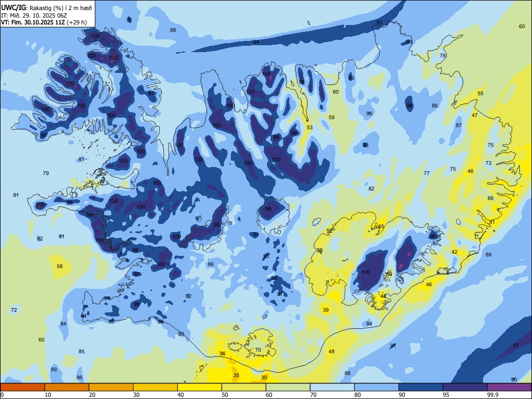Click the pale blue 70–80 legend band
532x399 pixels.
[332, 387]
